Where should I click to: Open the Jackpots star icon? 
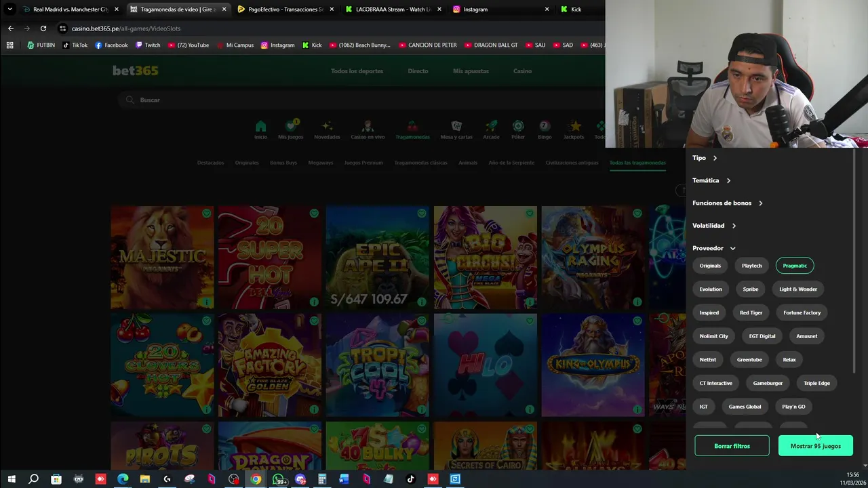point(574,127)
